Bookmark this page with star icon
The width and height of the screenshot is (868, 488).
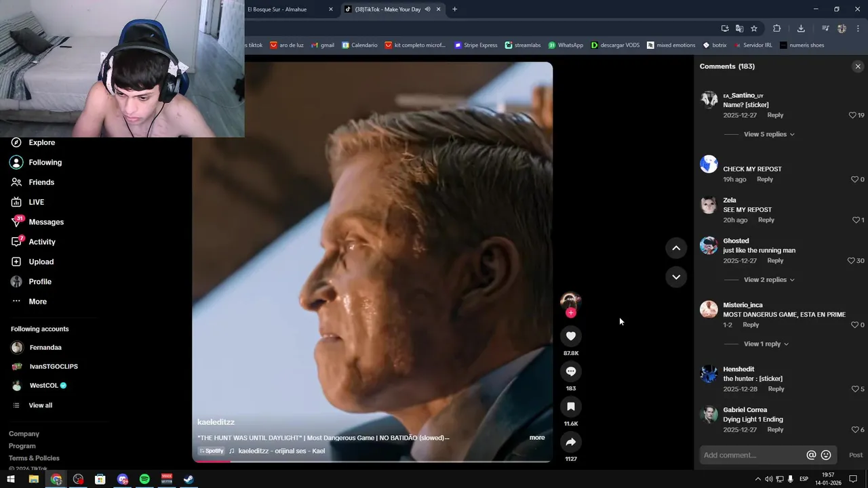[x=754, y=28]
